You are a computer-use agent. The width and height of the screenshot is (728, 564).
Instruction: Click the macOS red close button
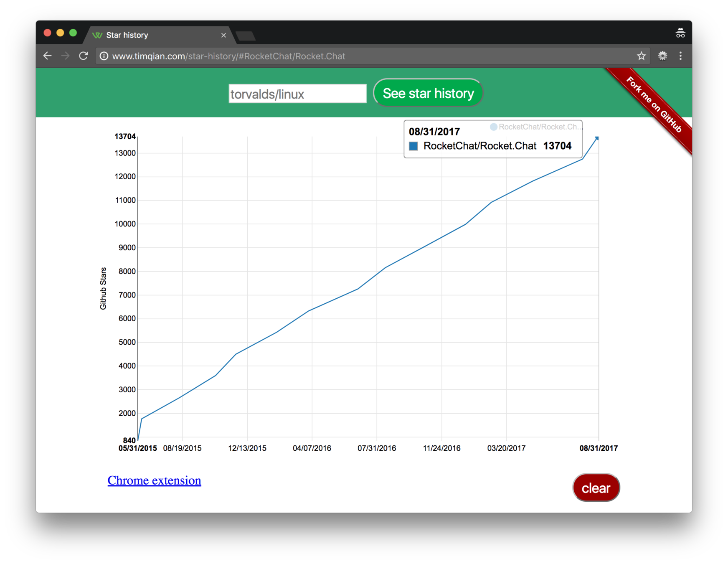[x=47, y=33]
